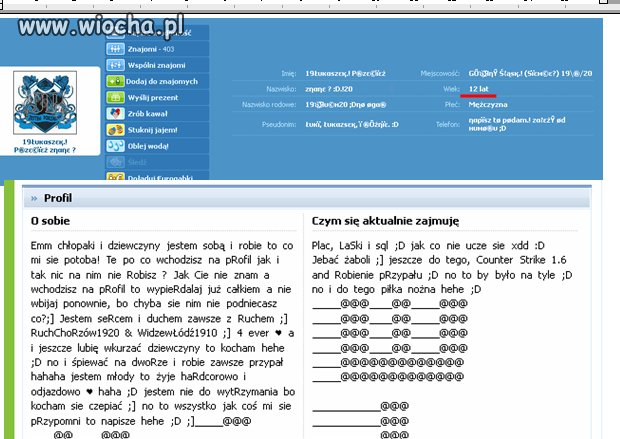
Task: Select Zrób kawał
Action: (x=147, y=114)
